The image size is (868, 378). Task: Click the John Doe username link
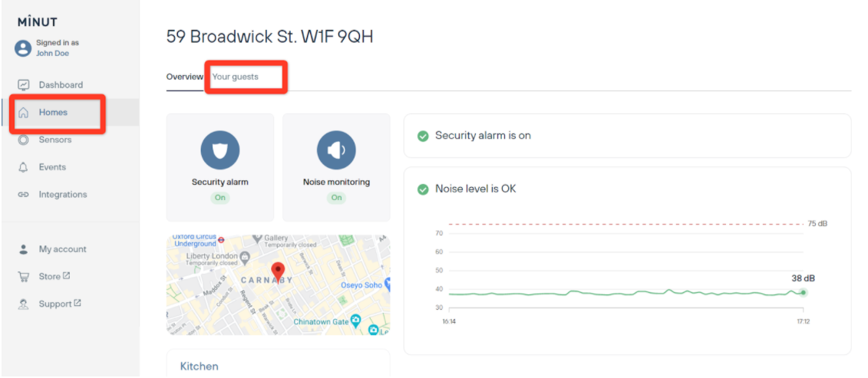pyautogui.click(x=52, y=54)
